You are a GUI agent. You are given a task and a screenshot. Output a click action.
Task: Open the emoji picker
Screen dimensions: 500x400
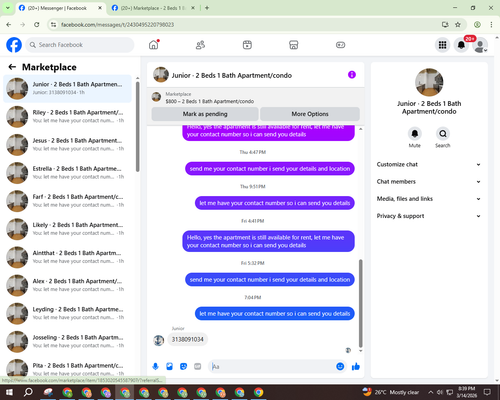340,367
